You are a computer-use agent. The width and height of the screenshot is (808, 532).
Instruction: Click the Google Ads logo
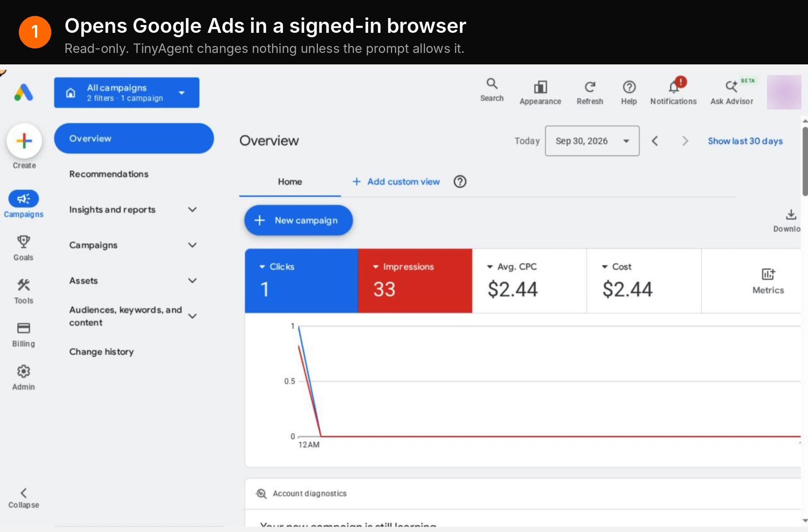tap(24, 92)
